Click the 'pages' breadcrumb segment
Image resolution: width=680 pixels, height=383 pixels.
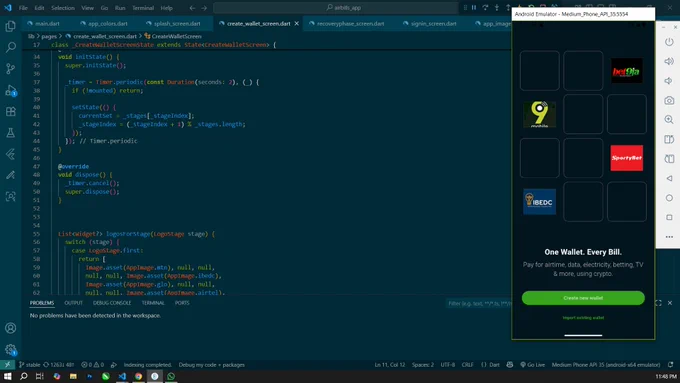[49, 36]
